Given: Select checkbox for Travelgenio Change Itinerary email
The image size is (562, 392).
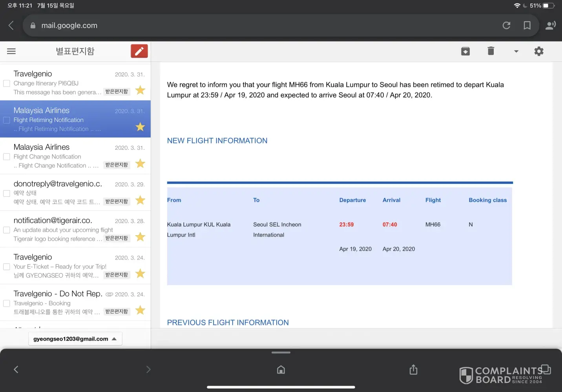Looking at the screenshot, I should point(7,83).
